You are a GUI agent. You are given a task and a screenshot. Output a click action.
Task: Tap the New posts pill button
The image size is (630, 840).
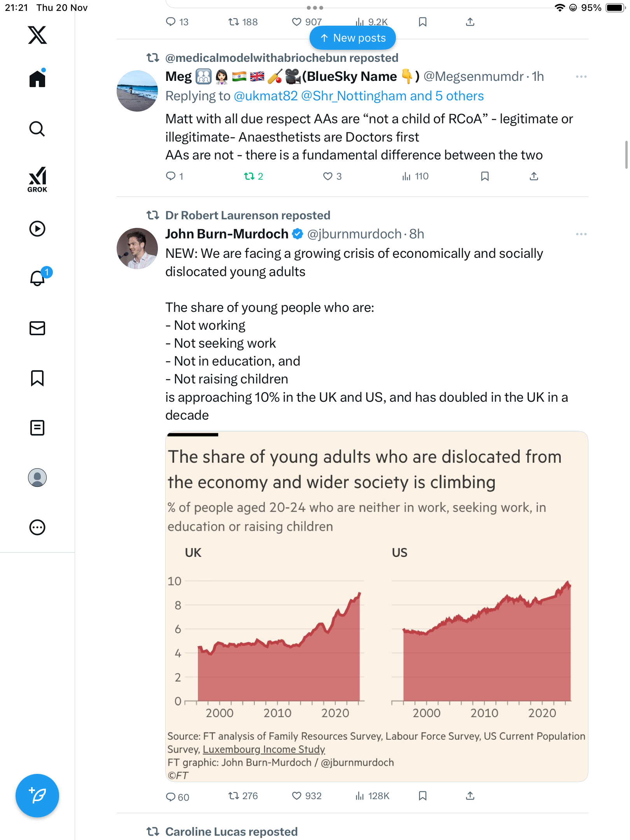point(353,38)
